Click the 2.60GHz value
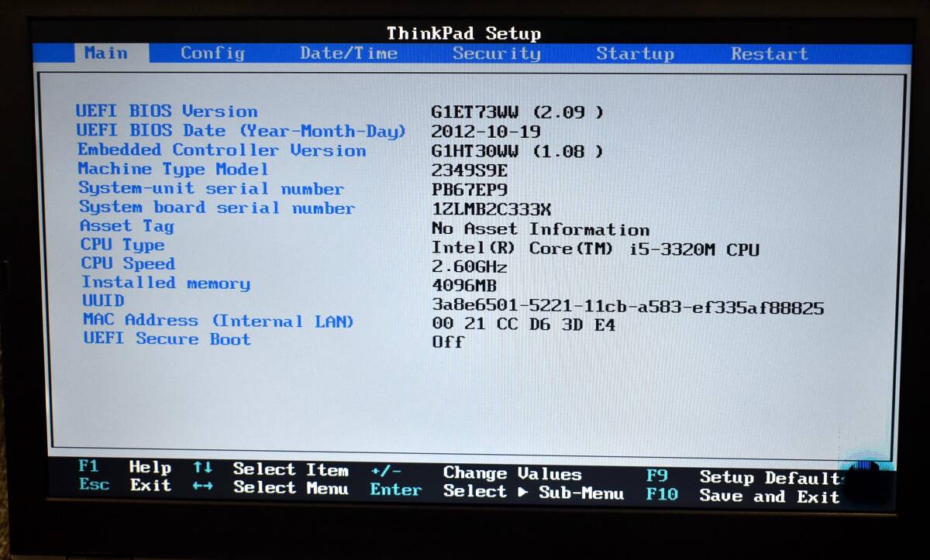This screenshot has width=930, height=560. tap(470, 267)
